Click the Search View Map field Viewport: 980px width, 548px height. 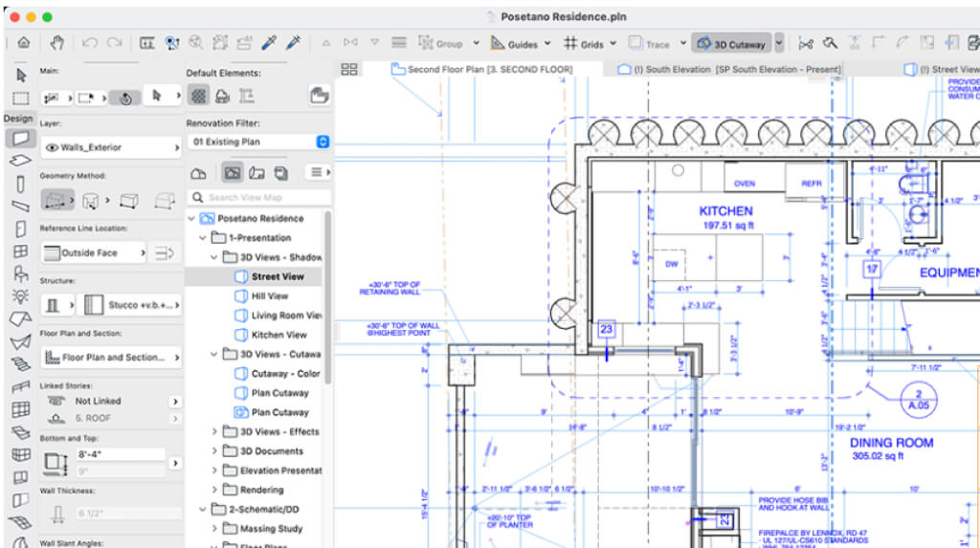click(258, 198)
